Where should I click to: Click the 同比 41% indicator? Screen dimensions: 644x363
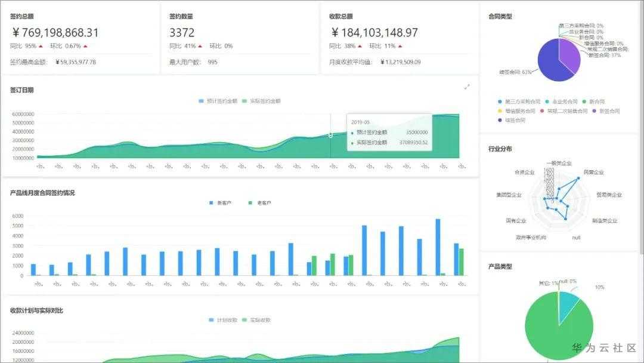click(x=186, y=46)
